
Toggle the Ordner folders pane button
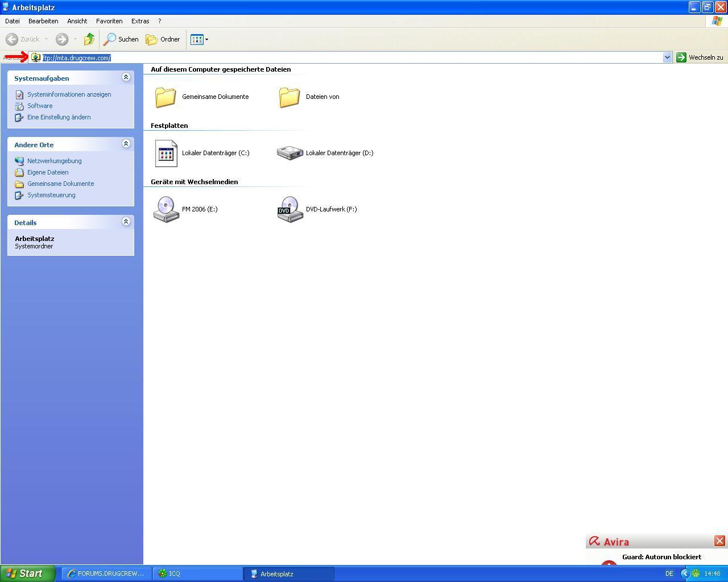pos(163,39)
